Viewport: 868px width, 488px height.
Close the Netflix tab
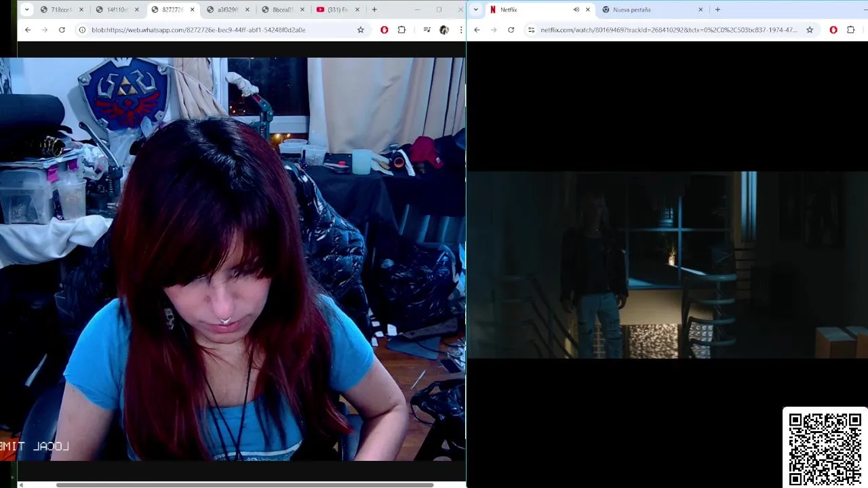pyautogui.click(x=588, y=9)
